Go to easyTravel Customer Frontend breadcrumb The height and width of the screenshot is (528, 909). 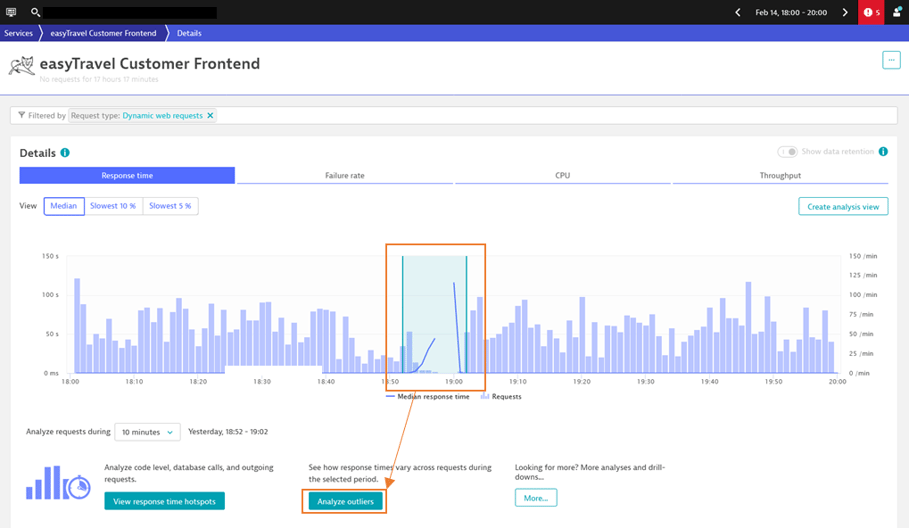coord(103,33)
